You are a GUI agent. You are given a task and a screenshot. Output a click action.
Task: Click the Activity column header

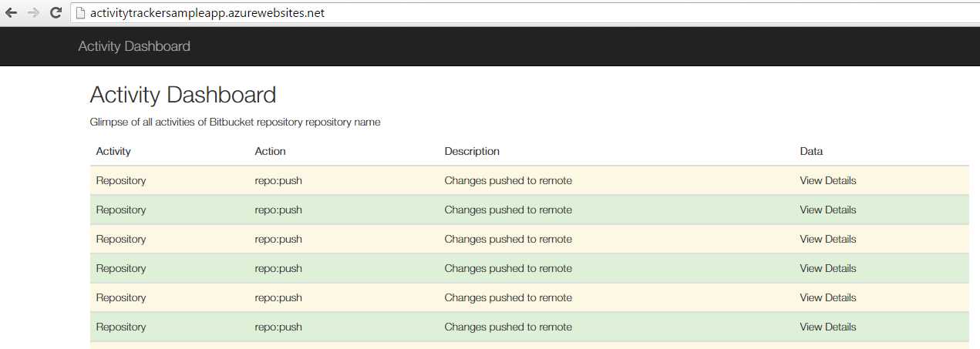(x=113, y=151)
